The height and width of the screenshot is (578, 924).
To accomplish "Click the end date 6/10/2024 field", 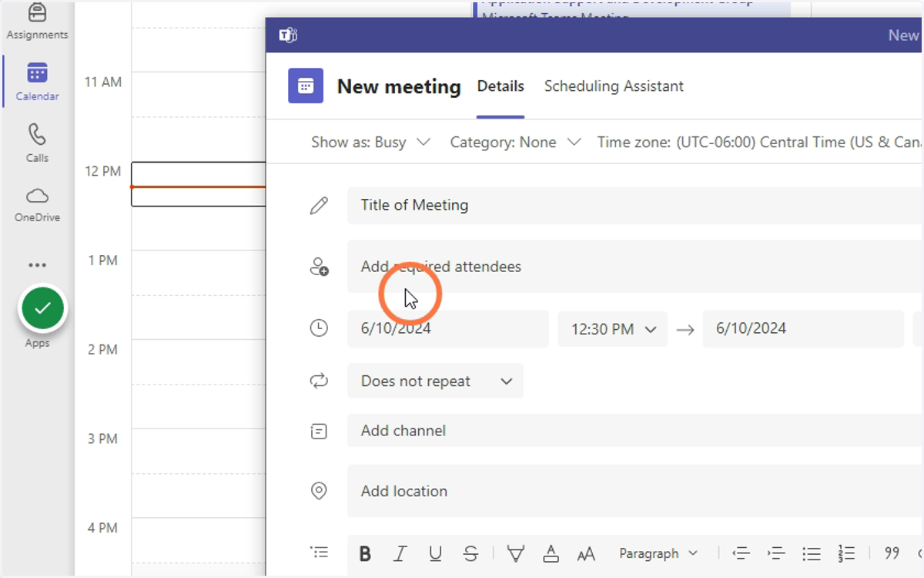I will point(803,329).
